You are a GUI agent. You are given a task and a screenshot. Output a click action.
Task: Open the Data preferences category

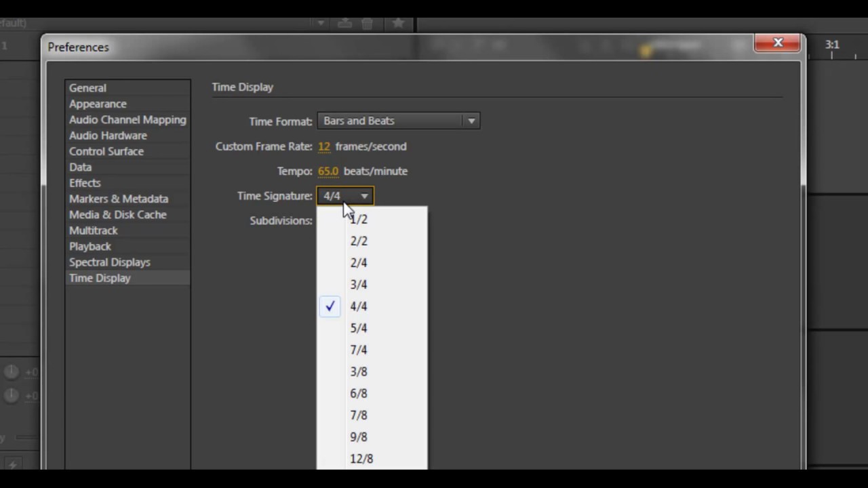tap(127, 167)
